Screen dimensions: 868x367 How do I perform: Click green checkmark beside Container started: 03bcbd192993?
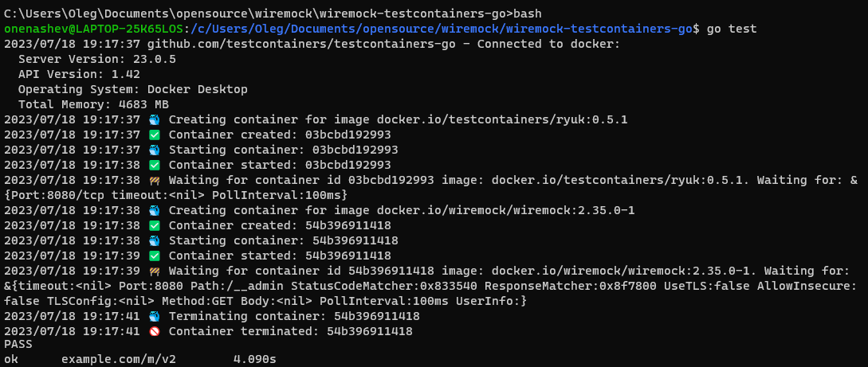(x=155, y=166)
